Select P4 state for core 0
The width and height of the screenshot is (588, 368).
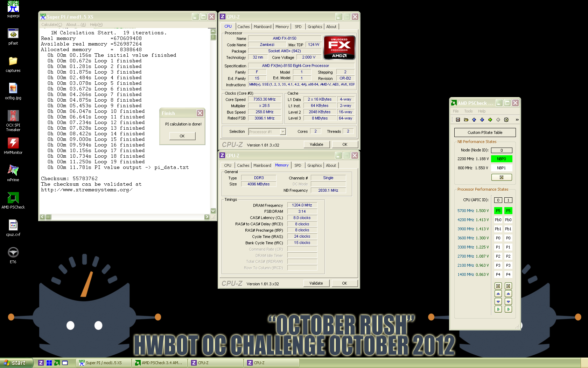[498, 274]
